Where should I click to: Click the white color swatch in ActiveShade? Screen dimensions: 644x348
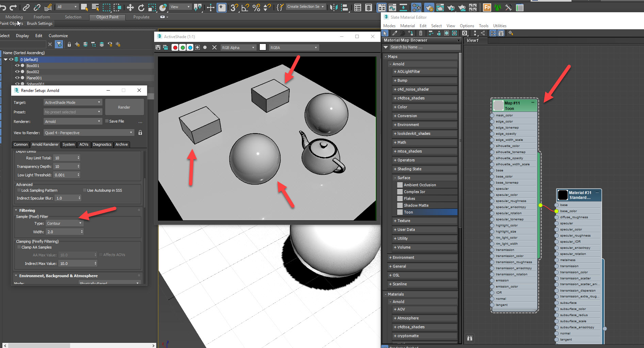(x=263, y=47)
